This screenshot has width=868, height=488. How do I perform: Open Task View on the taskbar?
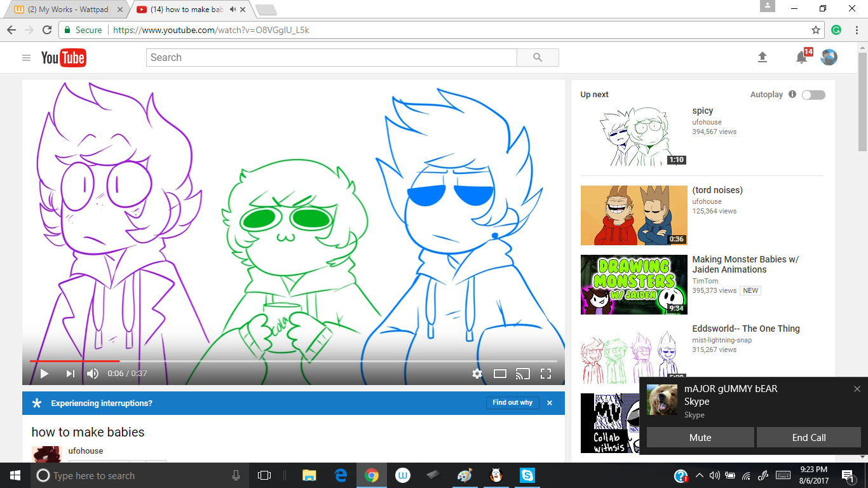point(264,475)
